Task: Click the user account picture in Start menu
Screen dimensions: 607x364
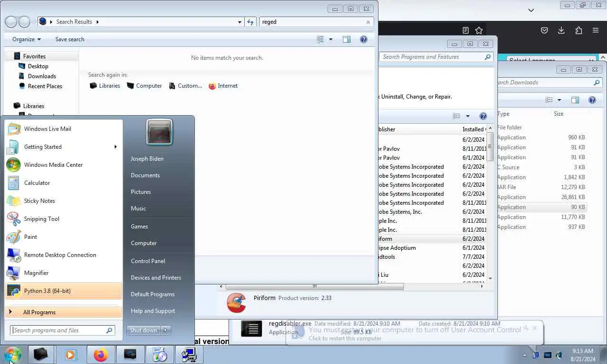Action: click(x=159, y=132)
